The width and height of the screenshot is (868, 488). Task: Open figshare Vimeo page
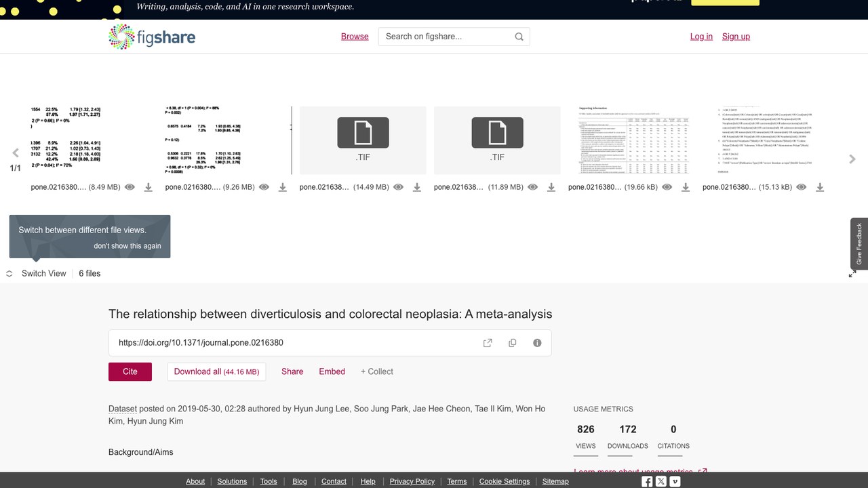675,481
